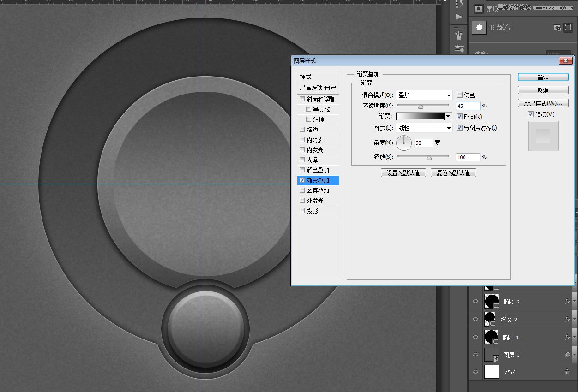Hide the 椭圆 2 layer

click(x=476, y=319)
